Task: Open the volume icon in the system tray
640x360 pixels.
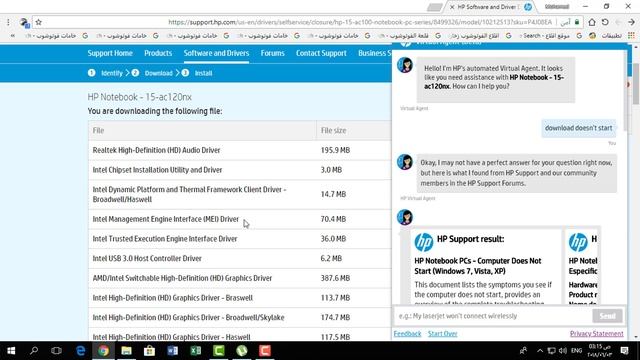Action: tap(563, 351)
